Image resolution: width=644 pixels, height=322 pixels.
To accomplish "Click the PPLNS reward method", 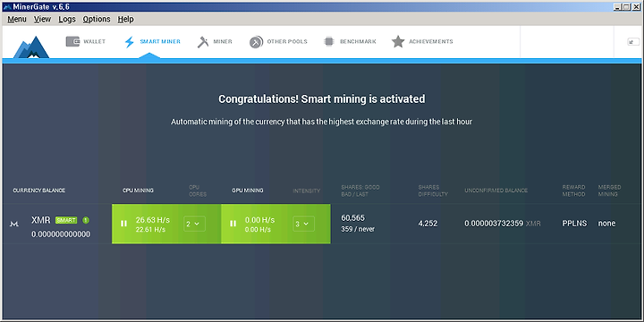I will [x=574, y=224].
